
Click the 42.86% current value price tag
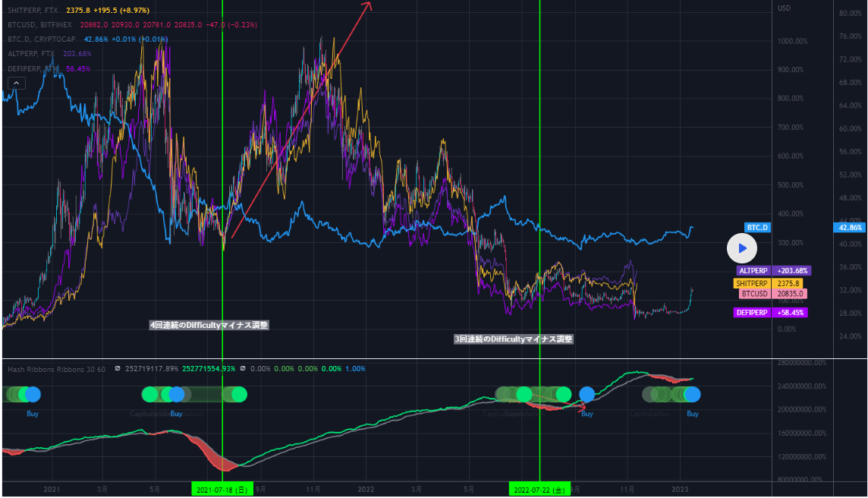pos(849,227)
